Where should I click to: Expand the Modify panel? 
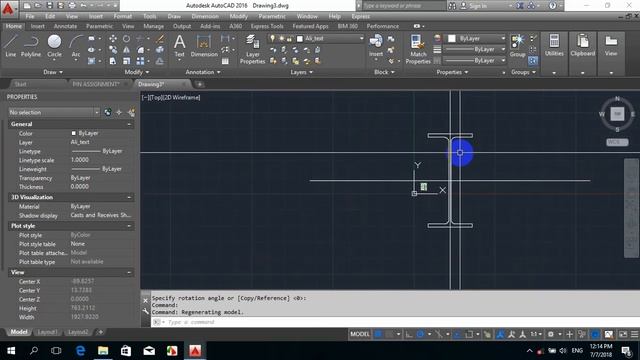tap(136, 72)
